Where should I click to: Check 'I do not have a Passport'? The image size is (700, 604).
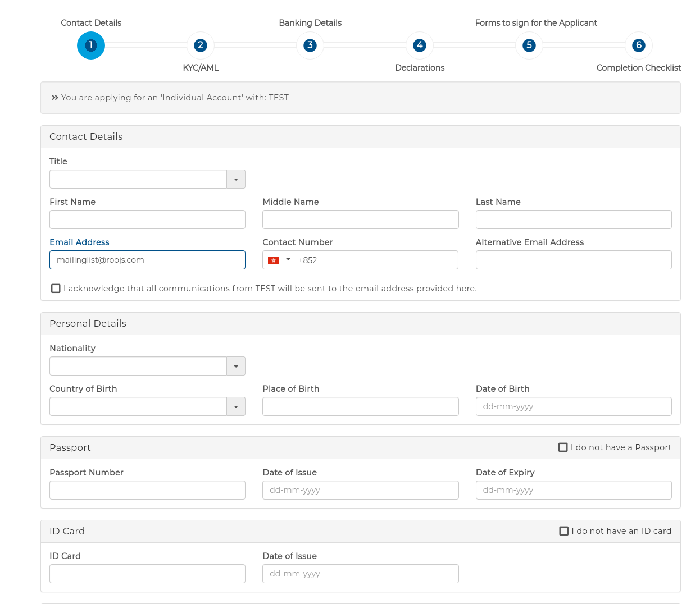point(563,447)
